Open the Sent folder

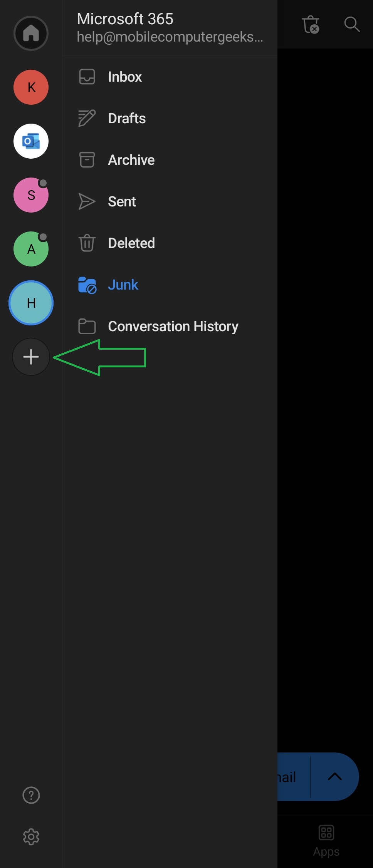[x=122, y=201]
